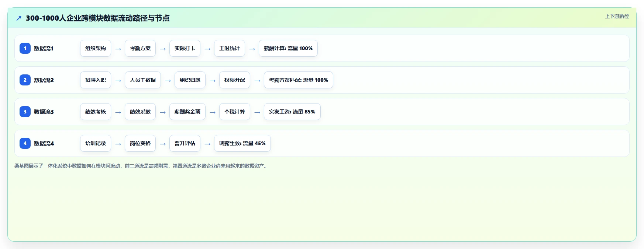
Task: Click the number 2 badge for 数据流2
Action: pyautogui.click(x=25, y=80)
